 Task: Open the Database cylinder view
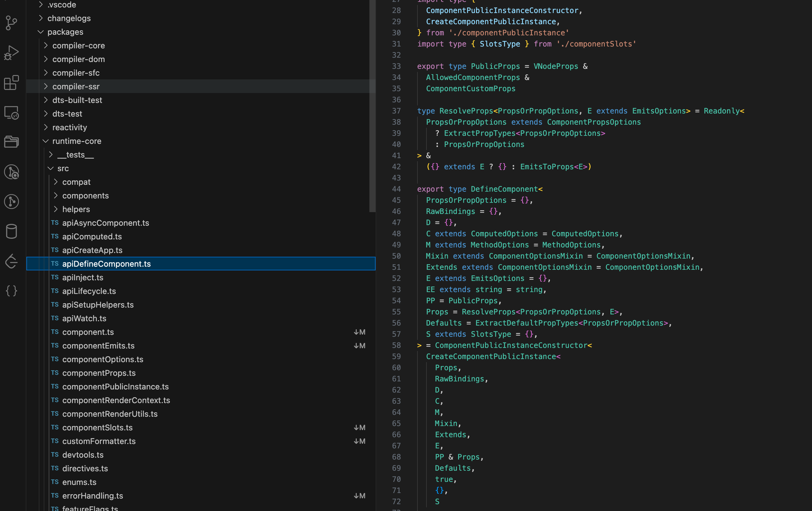coord(12,231)
